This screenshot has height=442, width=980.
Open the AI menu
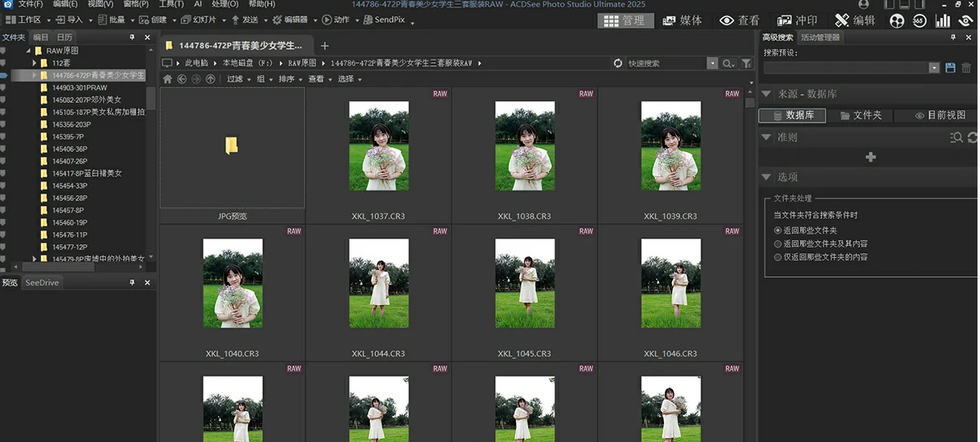(x=198, y=4)
